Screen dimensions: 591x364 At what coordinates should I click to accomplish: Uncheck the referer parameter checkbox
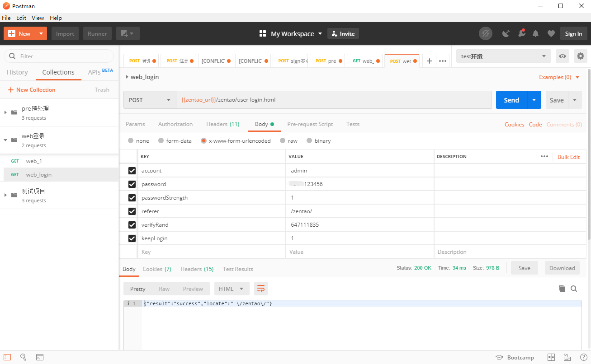[x=132, y=211]
